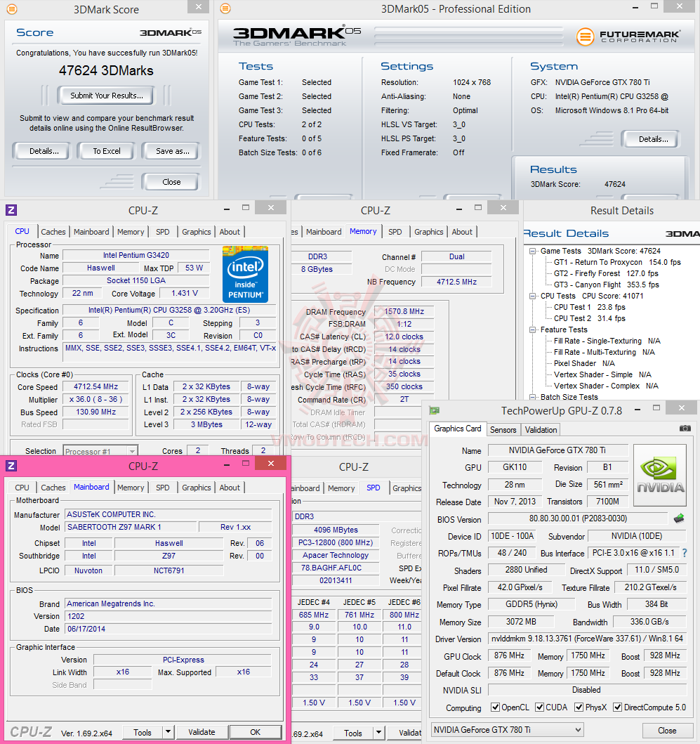Click BIOS Version field in GPU-Z
The height and width of the screenshot is (744, 700).
coord(578,518)
